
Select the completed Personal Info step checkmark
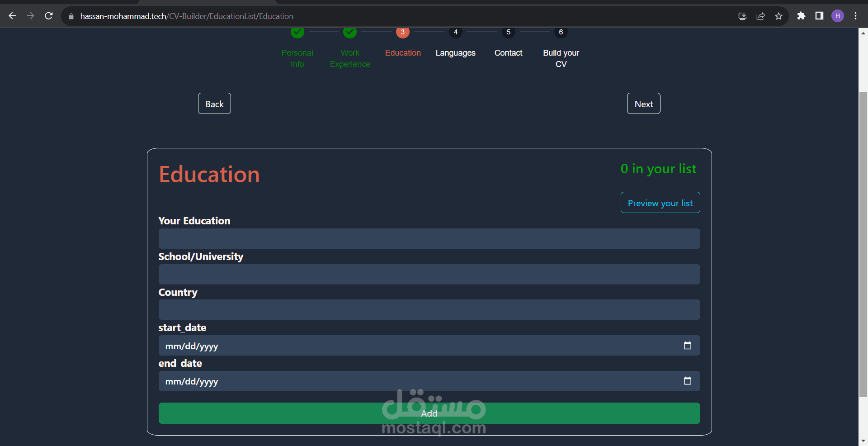pyautogui.click(x=297, y=32)
